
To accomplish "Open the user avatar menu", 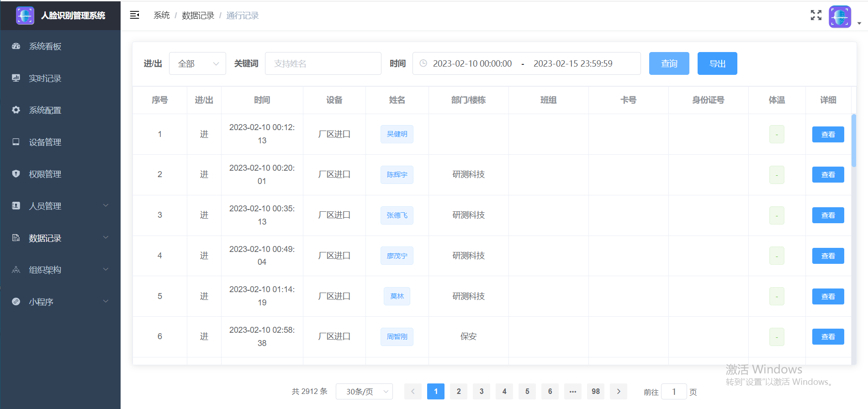I will click(840, 17).
